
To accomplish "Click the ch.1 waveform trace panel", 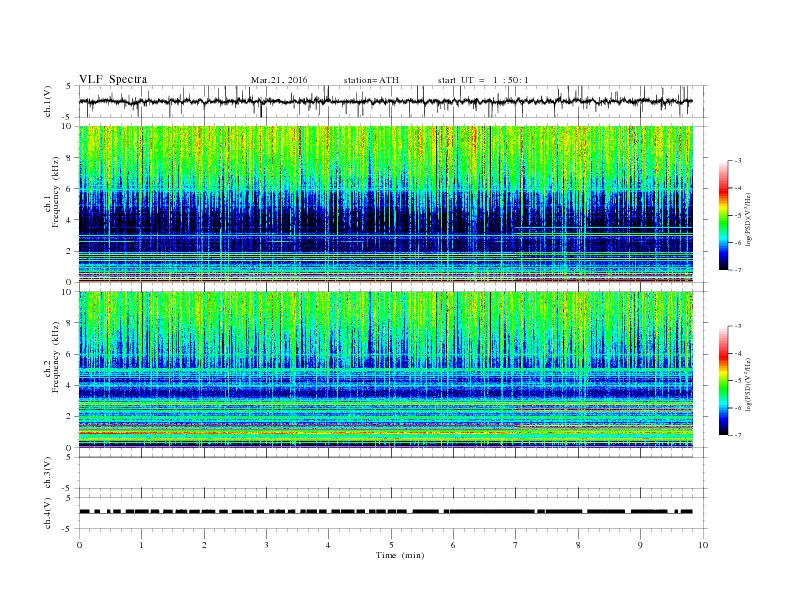I will [393, 101].
